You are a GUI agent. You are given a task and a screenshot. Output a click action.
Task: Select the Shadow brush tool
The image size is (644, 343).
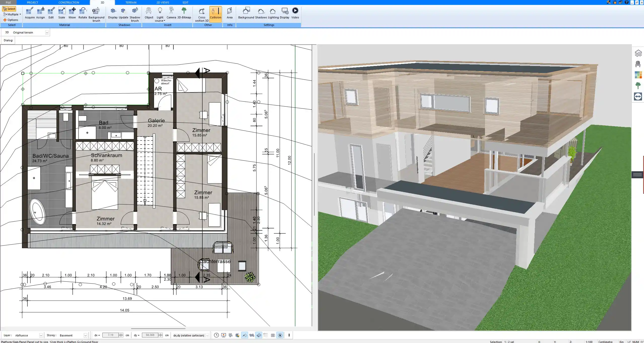coord(135,15)
